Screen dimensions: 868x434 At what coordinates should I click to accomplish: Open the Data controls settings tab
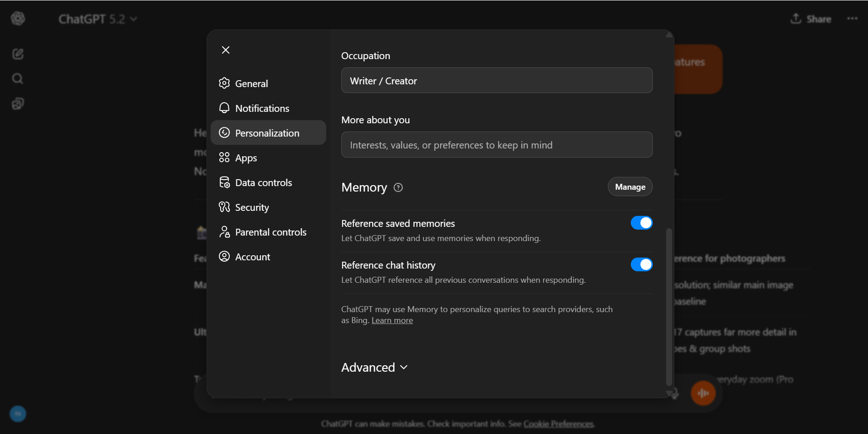[x=263, y=183]
